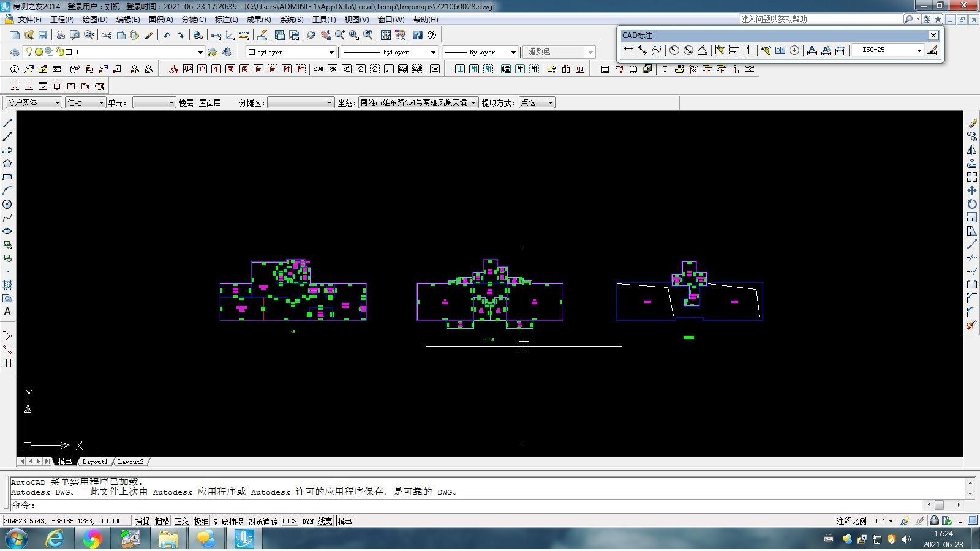Click the Save (floppy disk) icon
Image resolution: width=980 pixels, height=551 pixels.
tap(43, 35)
